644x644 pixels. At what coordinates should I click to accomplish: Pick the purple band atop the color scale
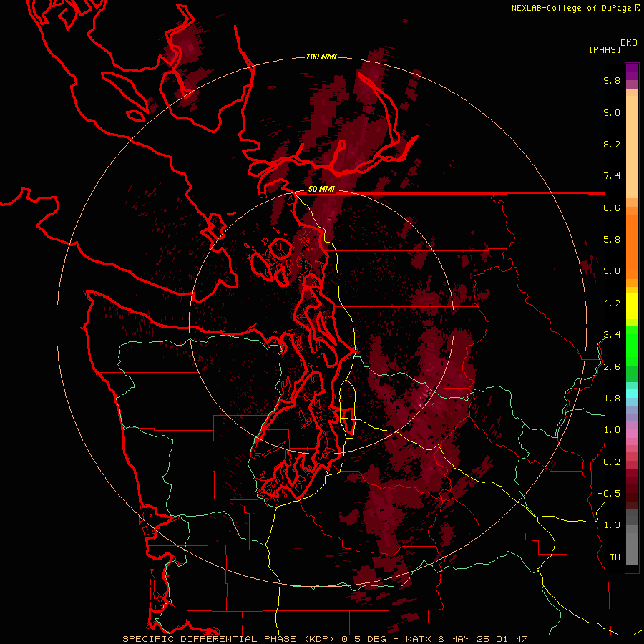(632, 72)
